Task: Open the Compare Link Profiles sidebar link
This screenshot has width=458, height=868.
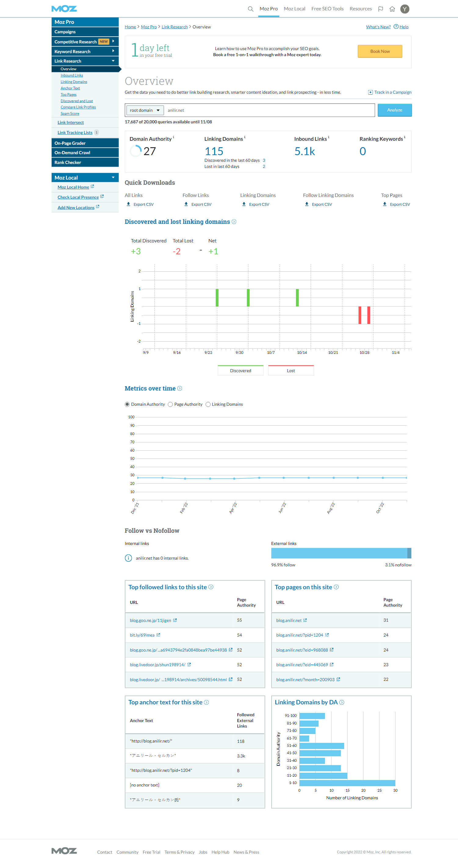Action: point(78,107)
